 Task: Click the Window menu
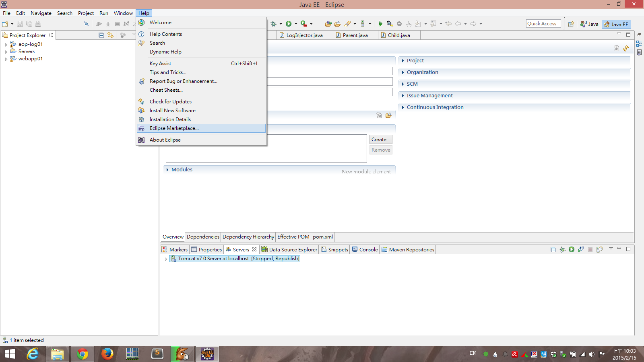pyautogui.click(x=123, y=13)
